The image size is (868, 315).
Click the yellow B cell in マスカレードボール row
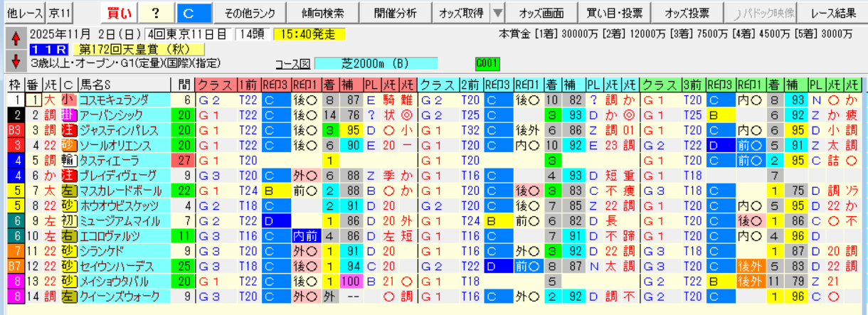276,191
